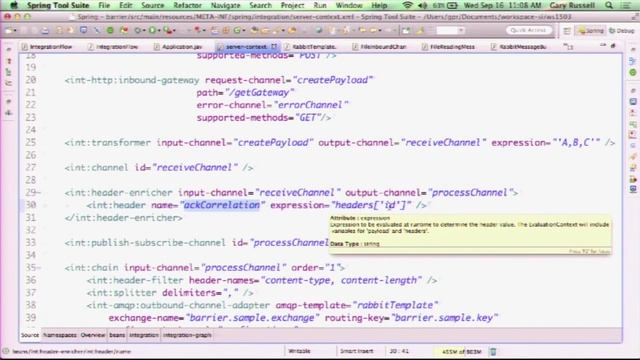Collapse the chain fold at line 35

40,268
